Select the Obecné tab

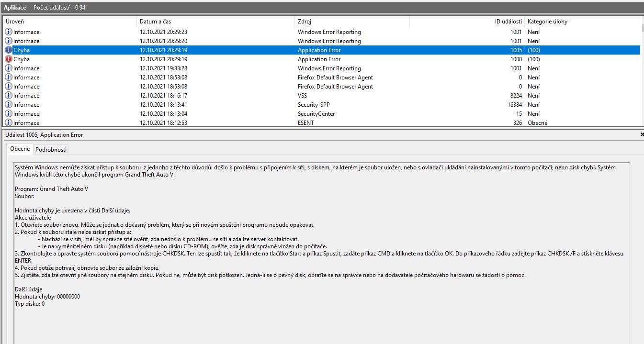[x=20, y=149]
